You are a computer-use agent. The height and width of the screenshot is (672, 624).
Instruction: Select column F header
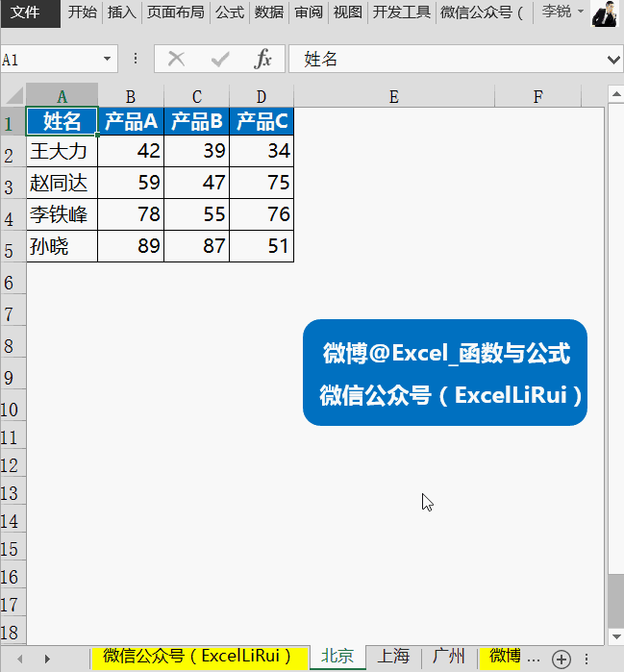click(537, 96)
